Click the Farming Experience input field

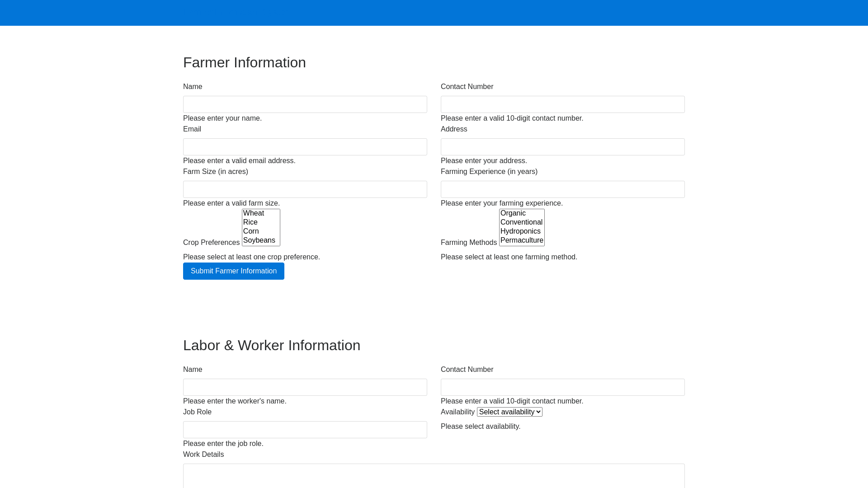(562, 189)
